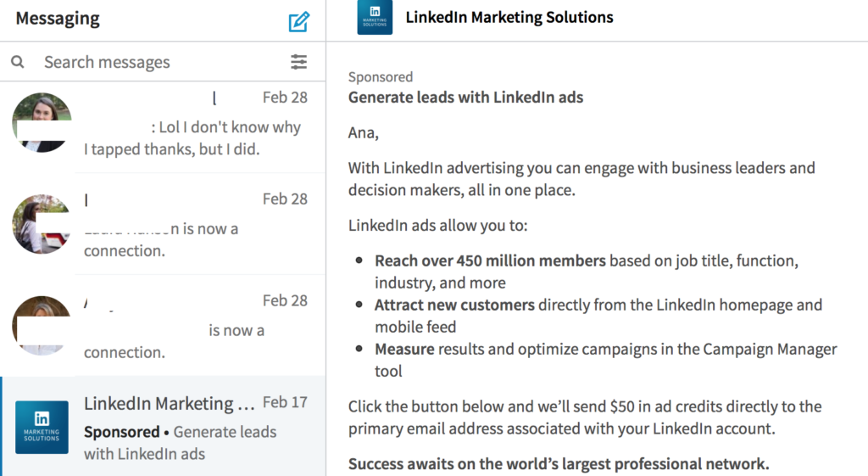Screen dimensions: 868x476
Task: Open the third Feb 28 connection conversation
Action: pos(163,325)
